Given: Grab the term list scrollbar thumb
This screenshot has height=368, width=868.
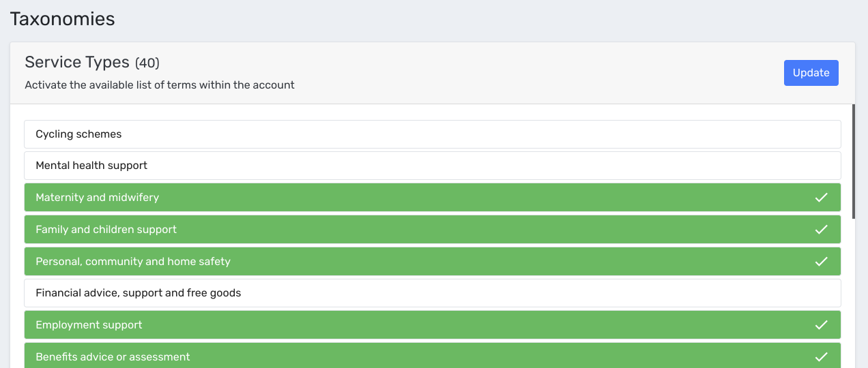Looking at the screenshot, I should tap(854, 161).
